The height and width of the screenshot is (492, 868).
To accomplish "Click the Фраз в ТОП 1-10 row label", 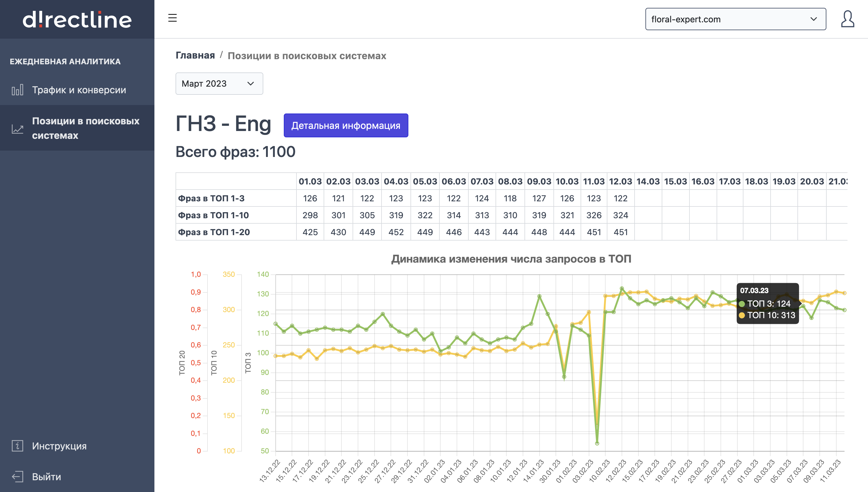I will click(213, 215).
